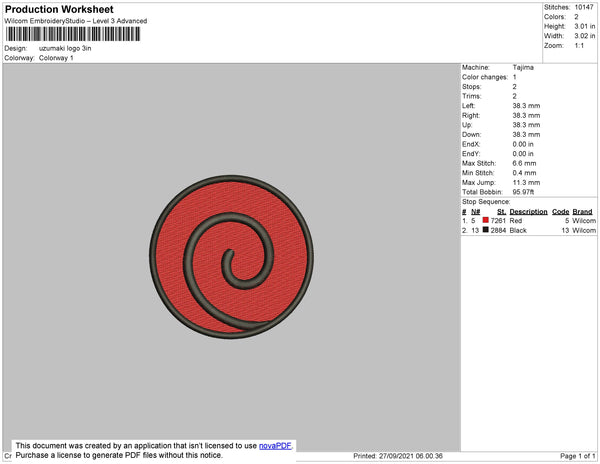Screen dimensions: 600x464
Task: Select the Height value '3.01 in'
Action: coord(585,26)
